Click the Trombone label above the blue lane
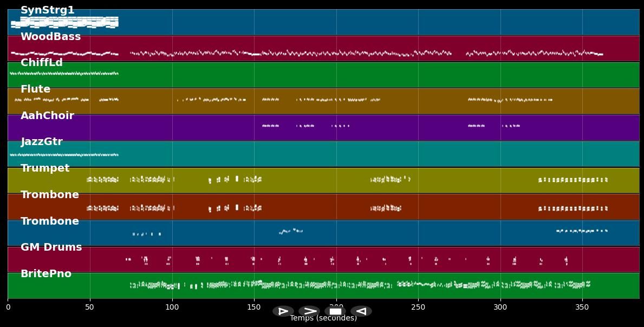This screenshot has height=327, width=644. [50, 221]
